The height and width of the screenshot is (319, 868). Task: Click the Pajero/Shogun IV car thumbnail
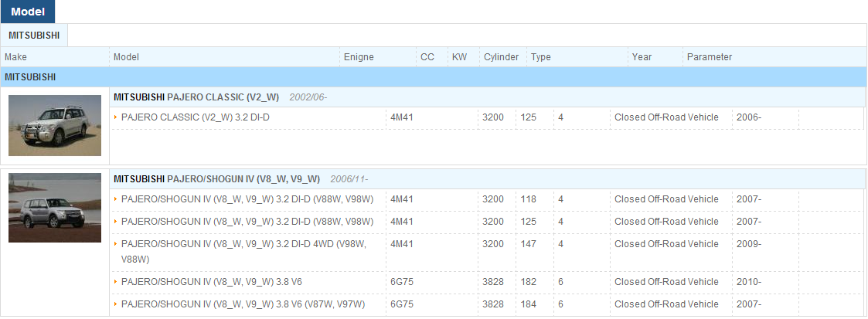pos(55,208)
